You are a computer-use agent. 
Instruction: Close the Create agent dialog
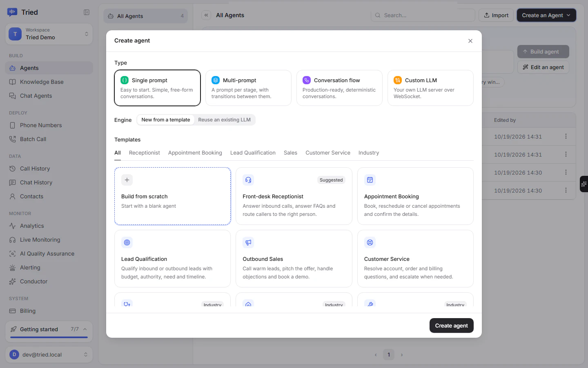[x=470, y=41]
